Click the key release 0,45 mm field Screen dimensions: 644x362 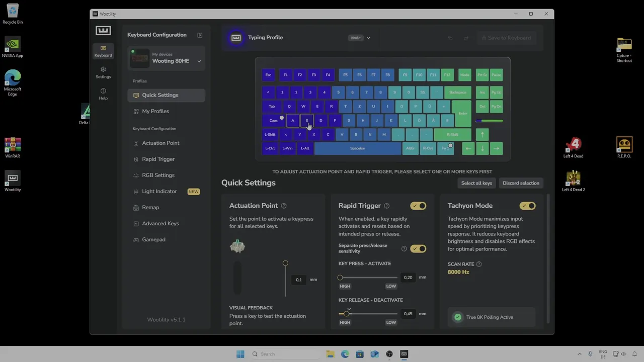(408, 314)
